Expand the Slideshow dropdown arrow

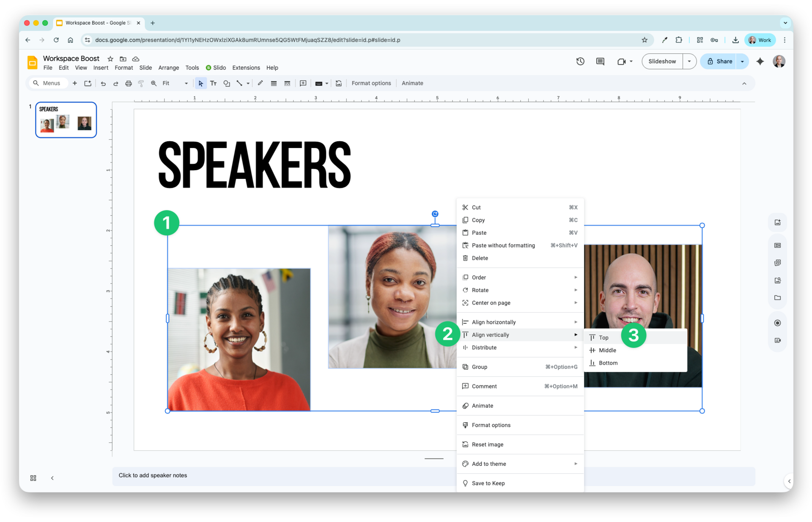tap(689, 61)
